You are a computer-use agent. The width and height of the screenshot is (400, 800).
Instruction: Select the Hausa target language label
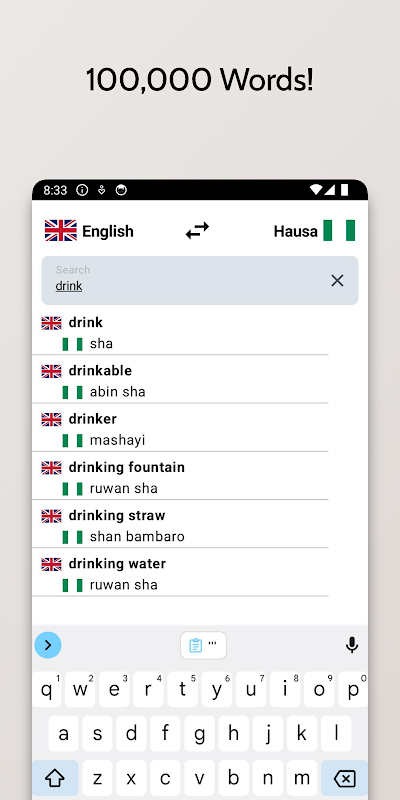(295, 231)
